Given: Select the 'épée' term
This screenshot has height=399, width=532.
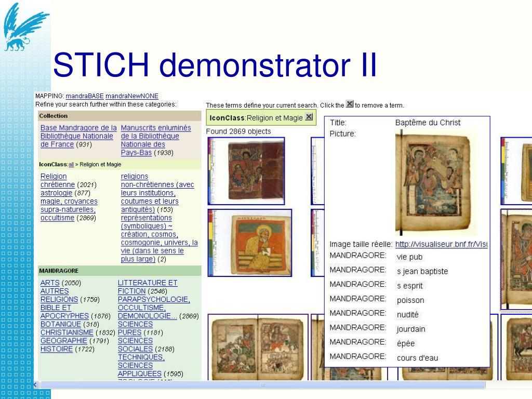Looking at the screenshot, I should [406, 343].
